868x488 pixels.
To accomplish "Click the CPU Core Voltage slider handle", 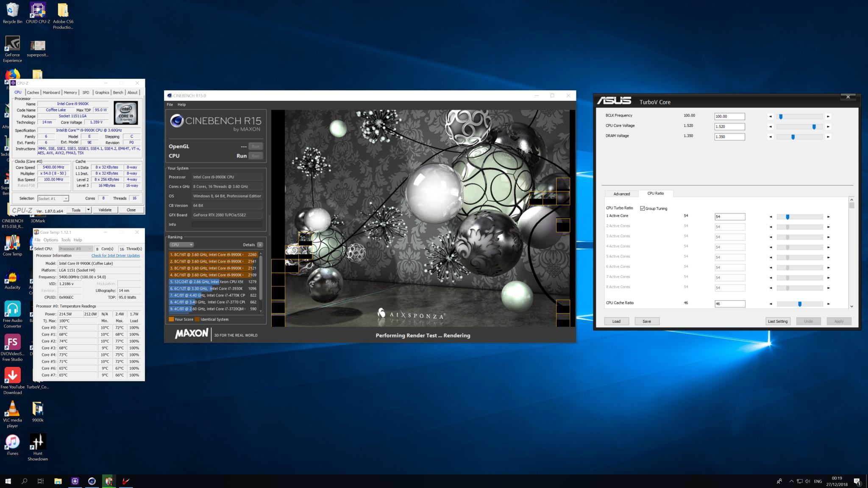I will coord(814,127).
